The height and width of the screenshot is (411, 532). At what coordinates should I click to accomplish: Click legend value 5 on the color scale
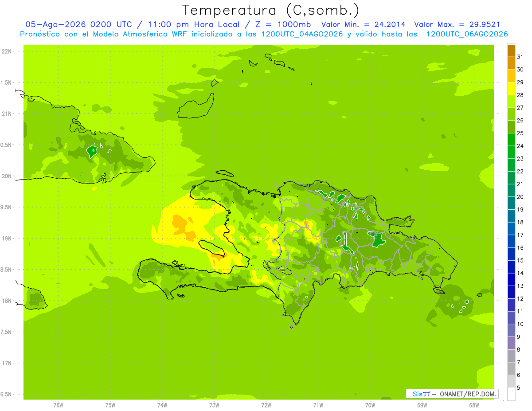pos(519,388)
